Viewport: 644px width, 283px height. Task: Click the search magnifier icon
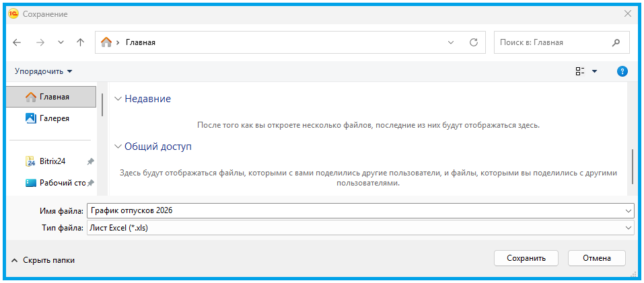(615, 42)
